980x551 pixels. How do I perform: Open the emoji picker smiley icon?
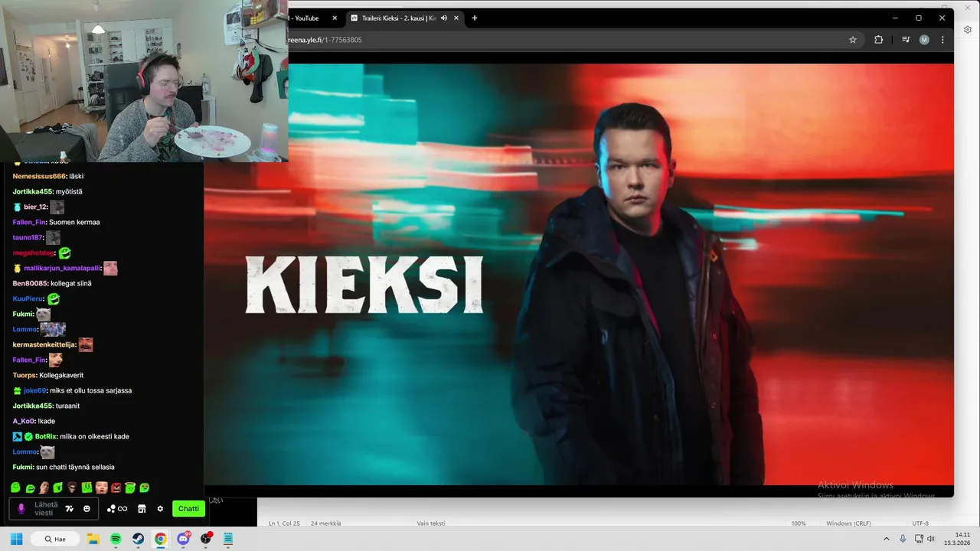pos(87,508)
